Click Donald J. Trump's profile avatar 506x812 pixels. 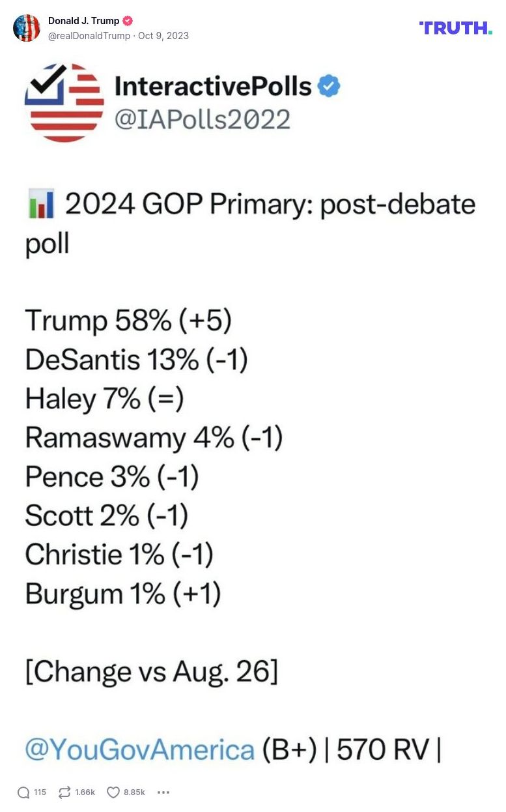27,28
